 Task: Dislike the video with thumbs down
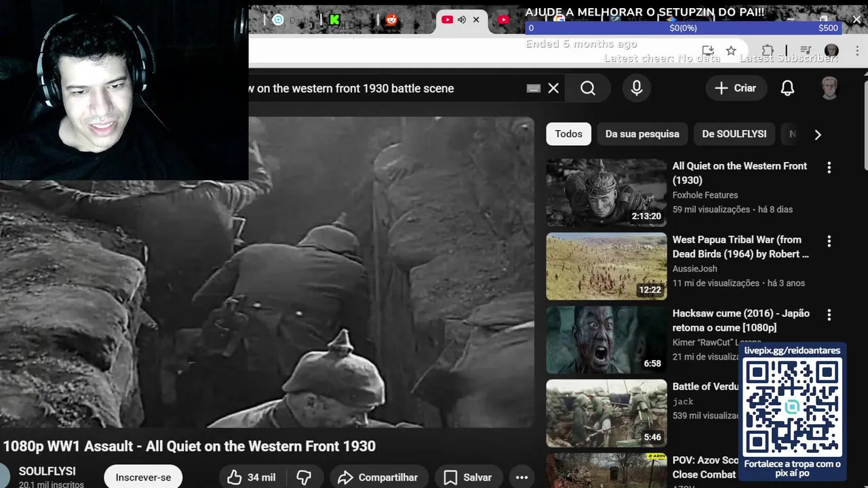pos(304,478)
